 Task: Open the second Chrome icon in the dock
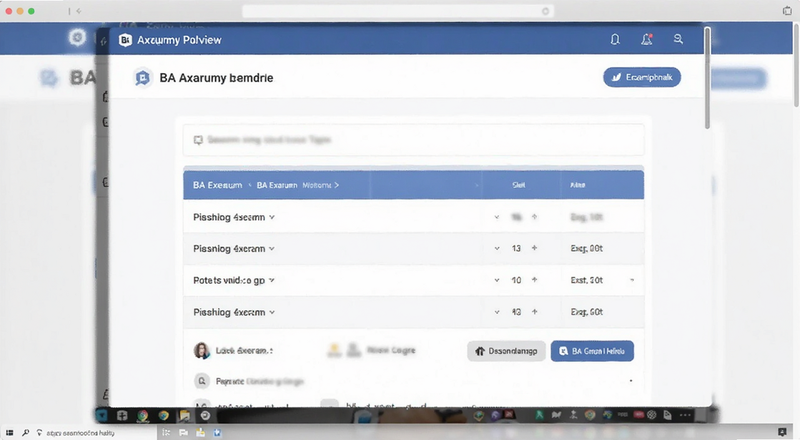pyautogui.click(x=163, y=416)
